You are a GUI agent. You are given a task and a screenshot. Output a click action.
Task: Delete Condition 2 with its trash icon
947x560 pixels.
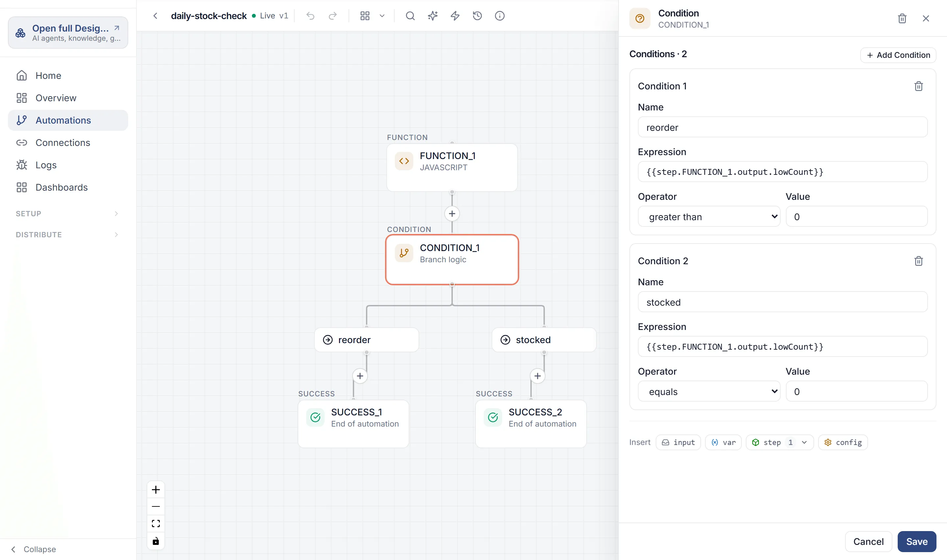(x=918, y=261)
